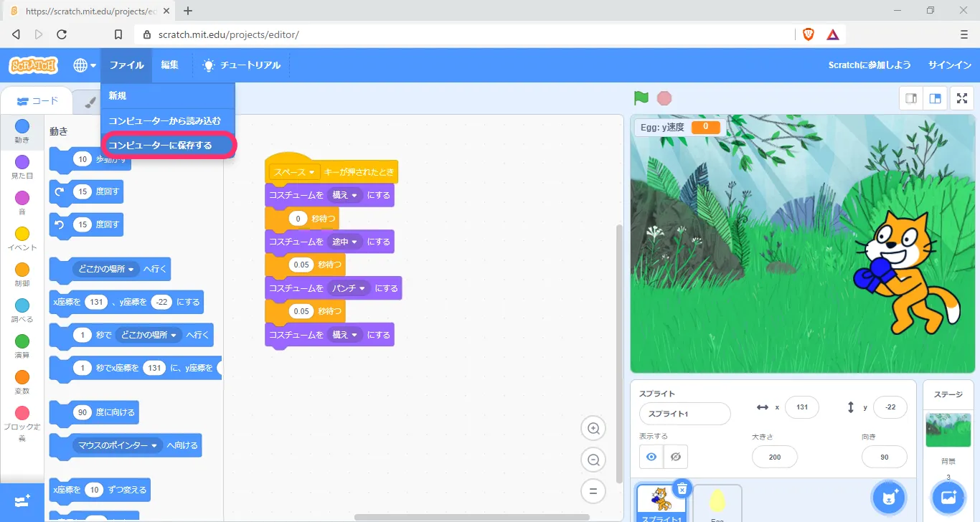The height and width of the screenshot is (522, 980).
Task: Hide the sprite with crossed-eye button
Action: point(676,457)
